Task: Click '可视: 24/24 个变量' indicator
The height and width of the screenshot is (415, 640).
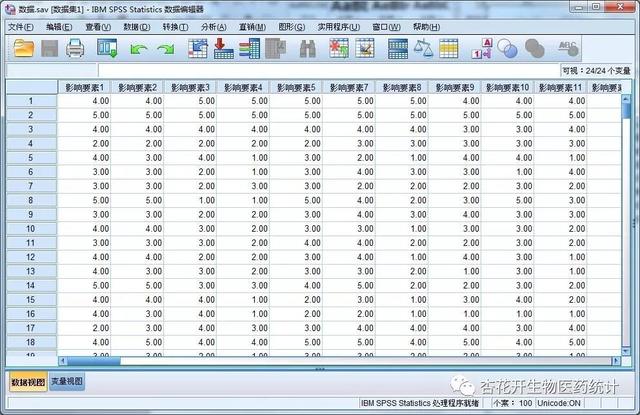Action: pos(596,71)
